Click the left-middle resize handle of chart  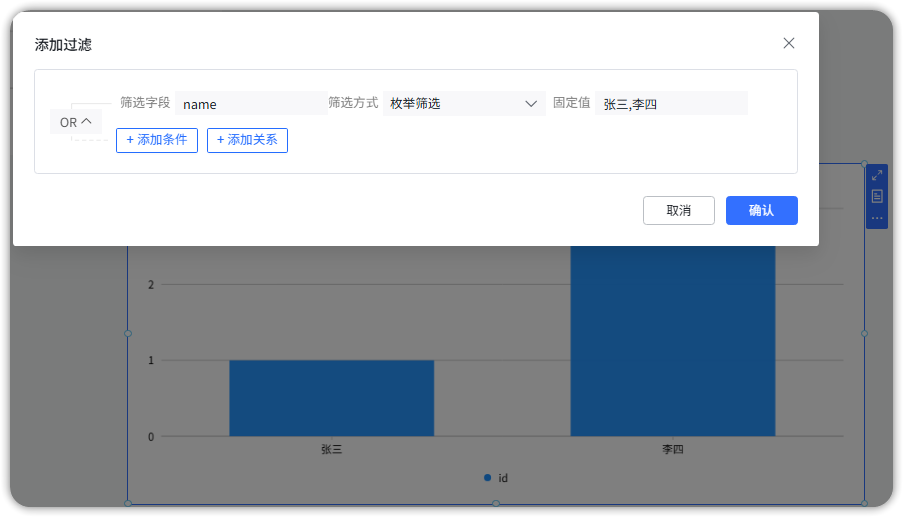(x=128, y=333)
